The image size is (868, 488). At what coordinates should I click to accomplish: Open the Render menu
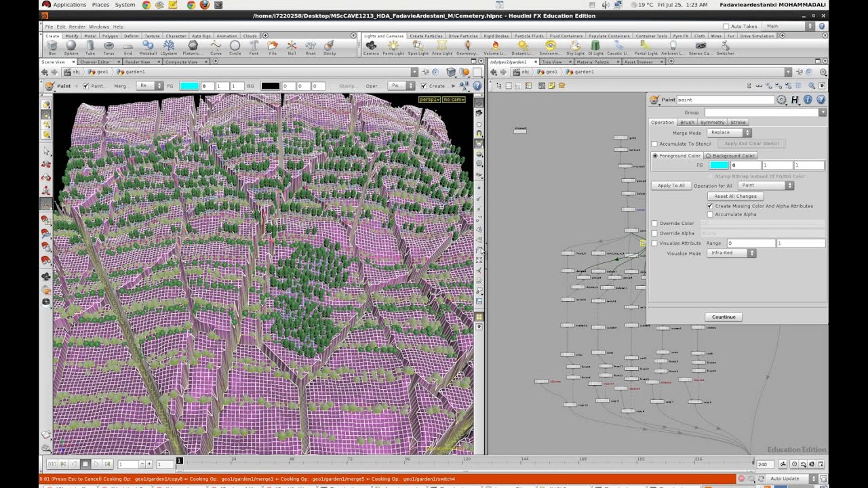[x=77, y=26]
